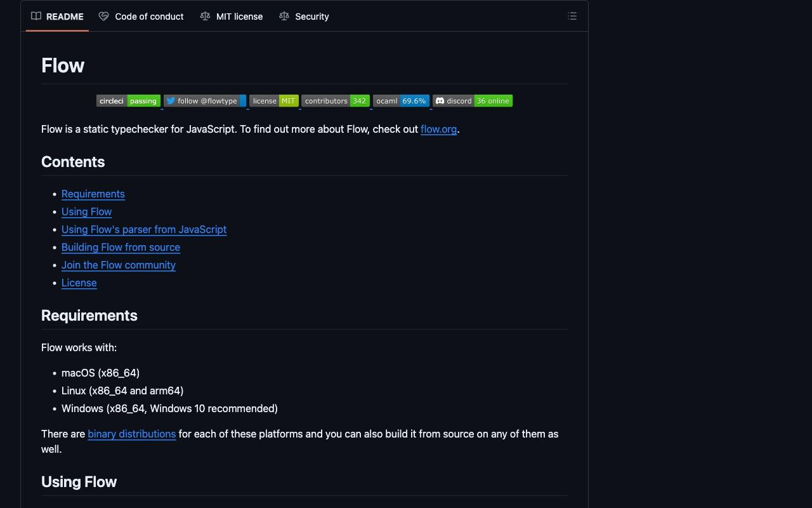Go to Using Flow contents link
The width and height of the screenshot is (812, 508).
coord(86,211)
